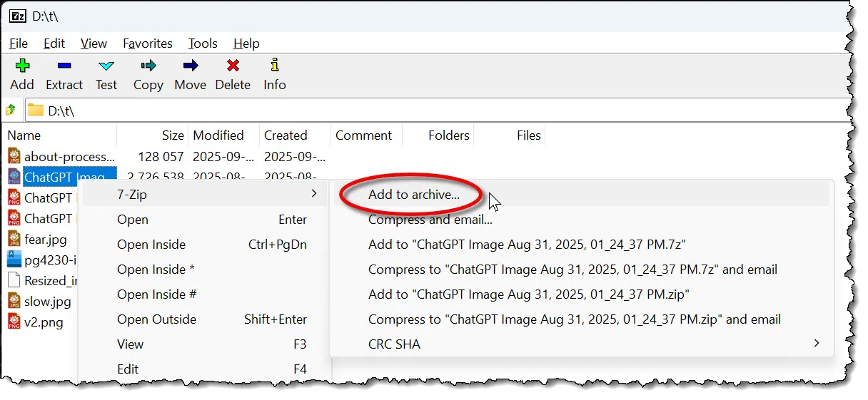Click the v2.png file icon
Image resolution: width=868 pixels, height=400 pixels.
coord(15,322)
